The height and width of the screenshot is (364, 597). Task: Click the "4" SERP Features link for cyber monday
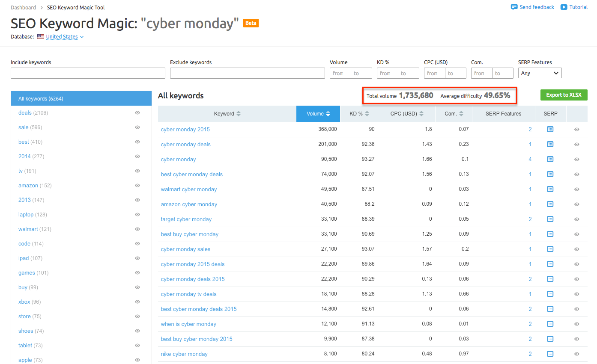coord(530,159)
